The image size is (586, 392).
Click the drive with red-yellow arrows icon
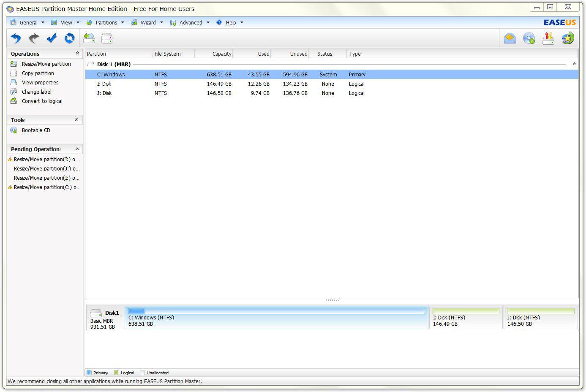(x=548, y=38)
